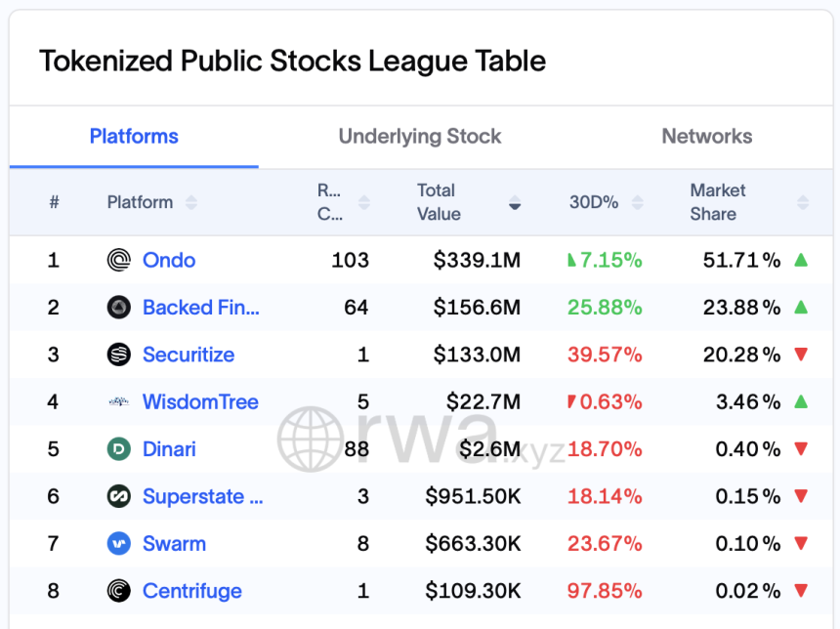The width and height of the screenshot is (840, 629).
Task: Click the Ondo platform logo icon
Action: pos(118,260)
